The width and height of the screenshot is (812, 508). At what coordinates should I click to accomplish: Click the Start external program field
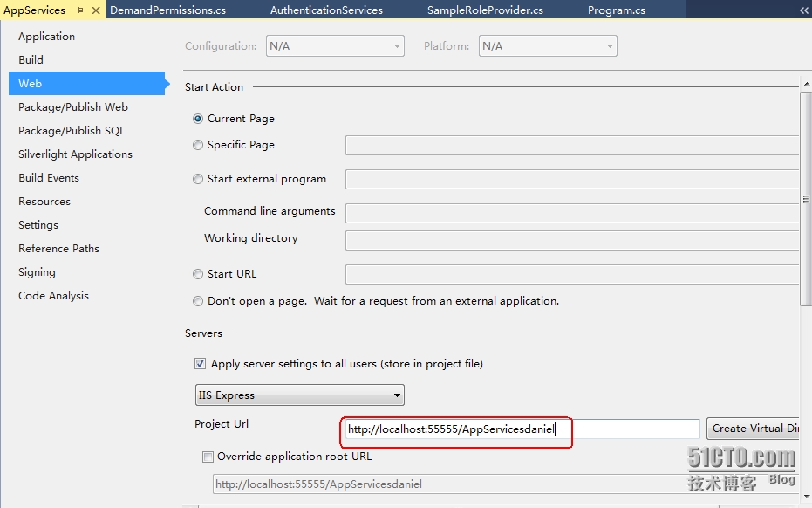pos(572,179)
